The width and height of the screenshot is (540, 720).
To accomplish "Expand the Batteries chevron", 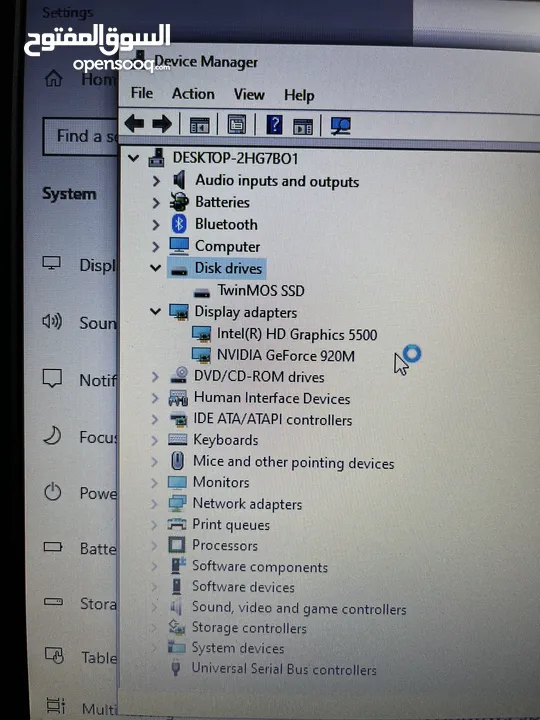I will 156,202.
